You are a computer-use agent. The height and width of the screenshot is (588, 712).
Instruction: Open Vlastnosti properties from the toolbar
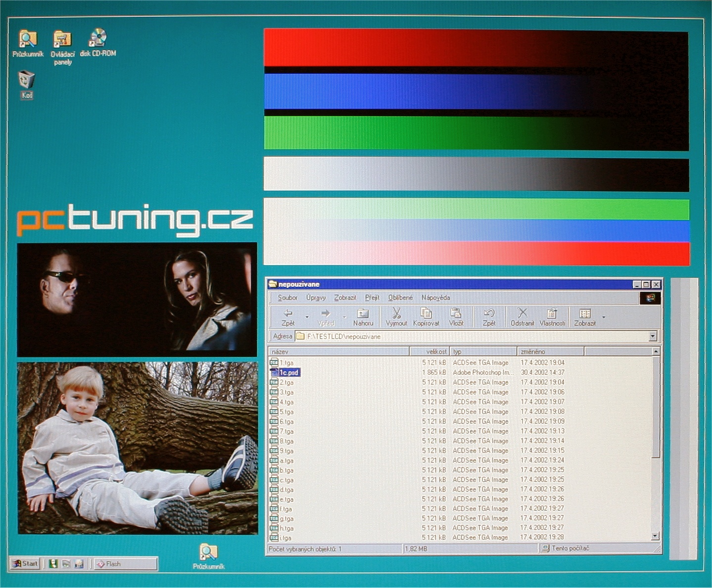[552, 317]
